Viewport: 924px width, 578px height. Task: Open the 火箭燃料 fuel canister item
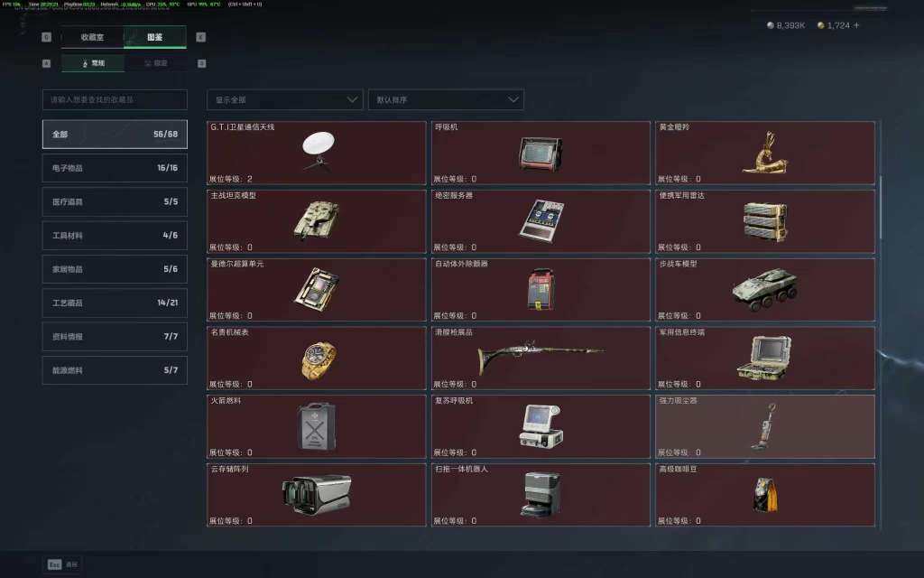[317, 426]
